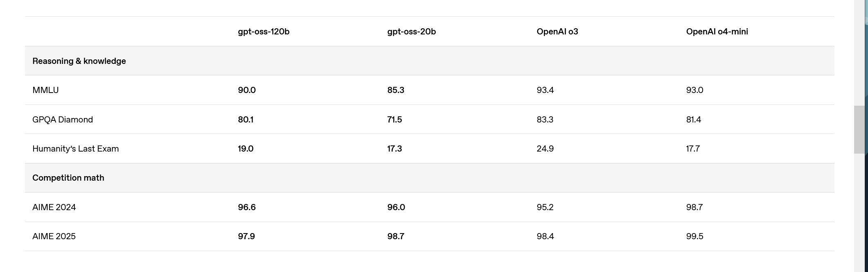Click the Competition math section row
This screenshot has width=868, height=272.
[430, 178]
